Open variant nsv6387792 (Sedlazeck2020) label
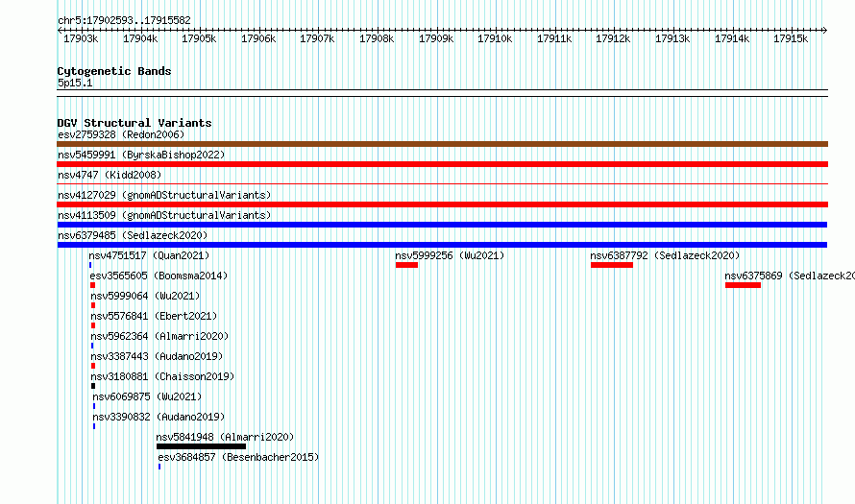The height and width of the screenshot is (504, 855). coord(665,255)
